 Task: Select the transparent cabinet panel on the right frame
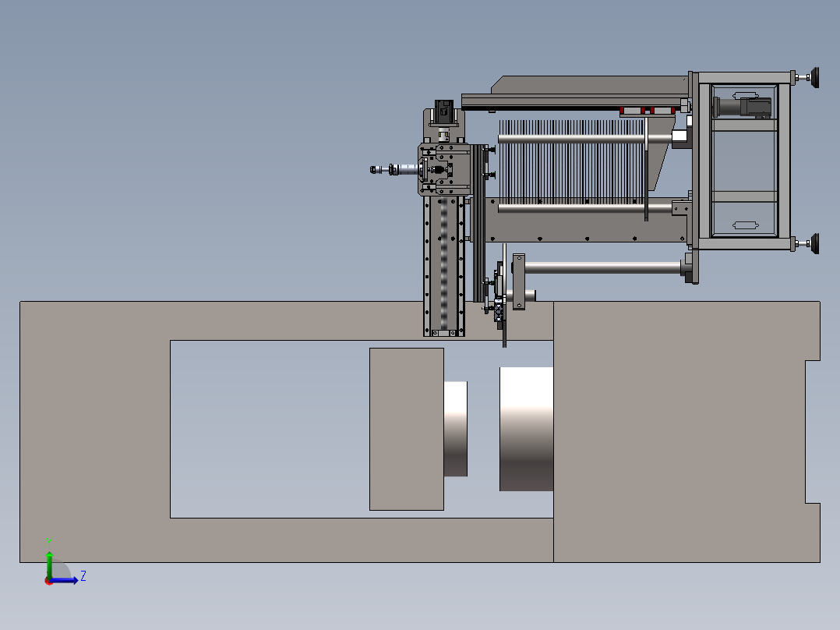[744, 161]
